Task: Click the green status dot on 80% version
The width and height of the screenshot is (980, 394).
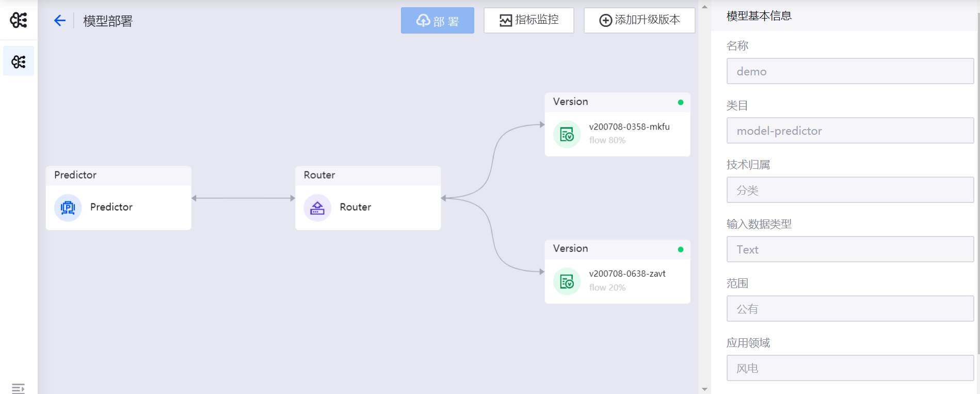Action: coord(681,102)
